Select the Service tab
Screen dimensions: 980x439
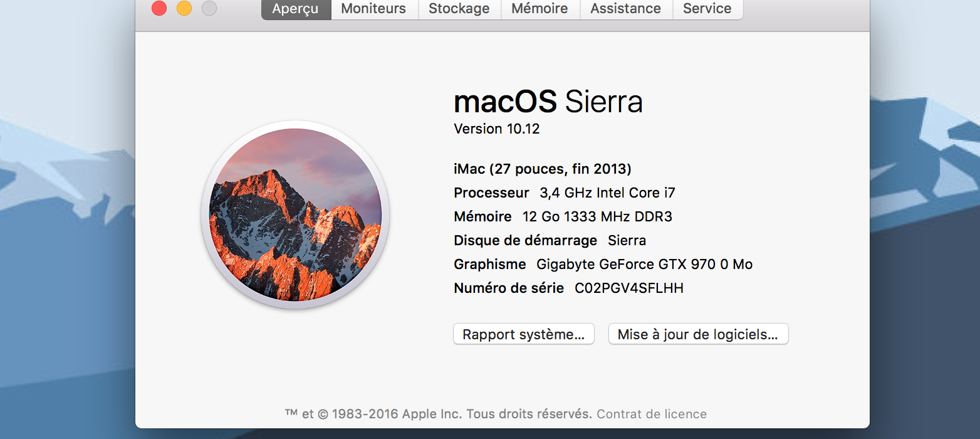[707, 9]
